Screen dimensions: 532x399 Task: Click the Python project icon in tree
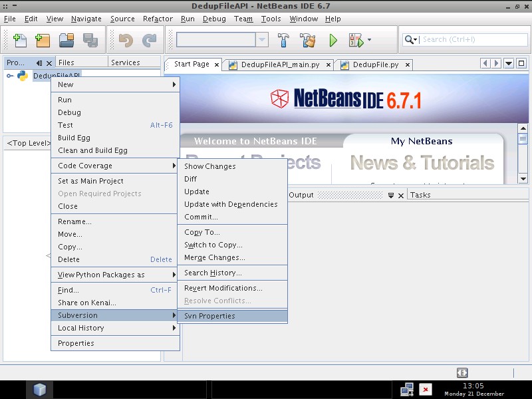[x=23, y=76]
